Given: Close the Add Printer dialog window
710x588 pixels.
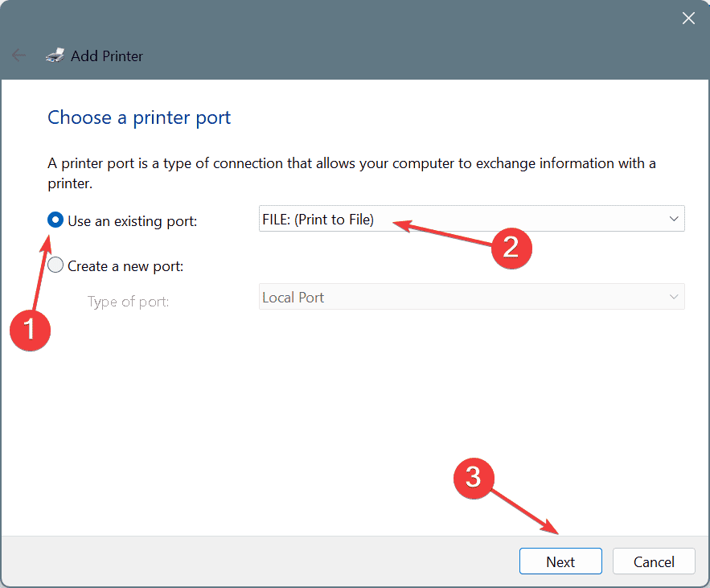Looking at the screenshot, I should click(688, 19).
